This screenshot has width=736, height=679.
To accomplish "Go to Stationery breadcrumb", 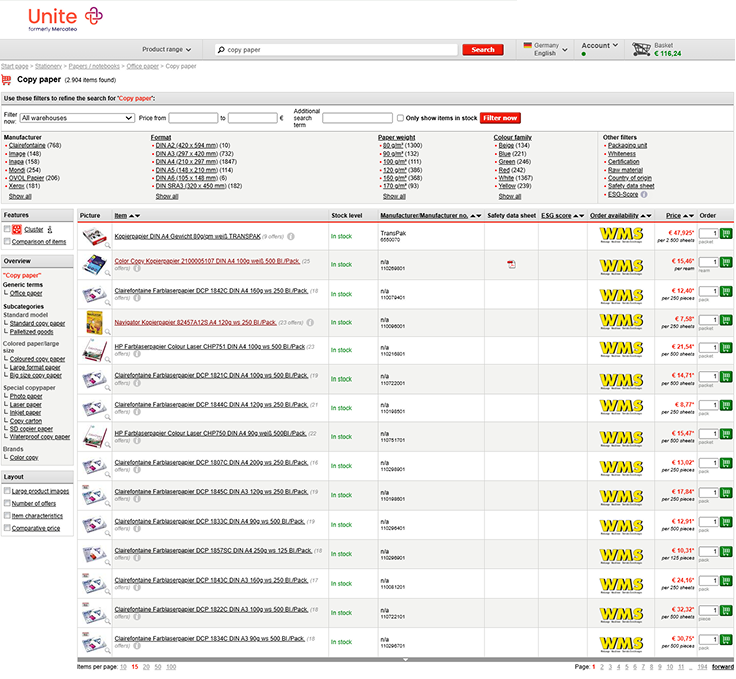I will click(x=48, y=67).
